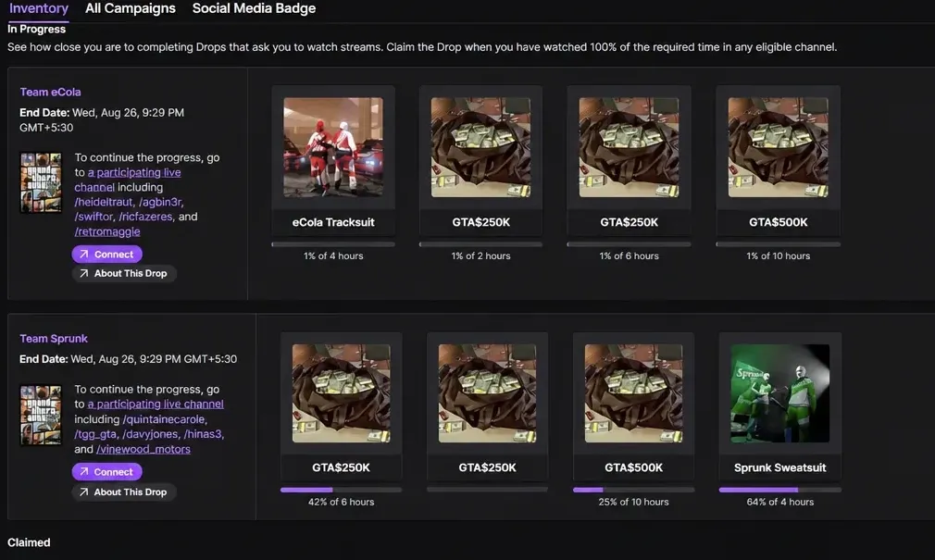Open /heideltraut channel link

[x=104, y=202]
